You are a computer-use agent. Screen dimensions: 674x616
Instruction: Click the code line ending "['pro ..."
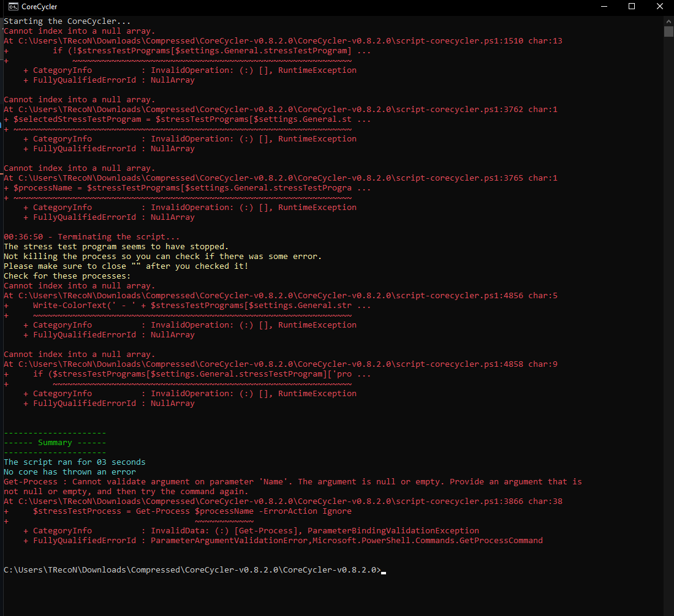pyautogui.click(x=187, y=374)
